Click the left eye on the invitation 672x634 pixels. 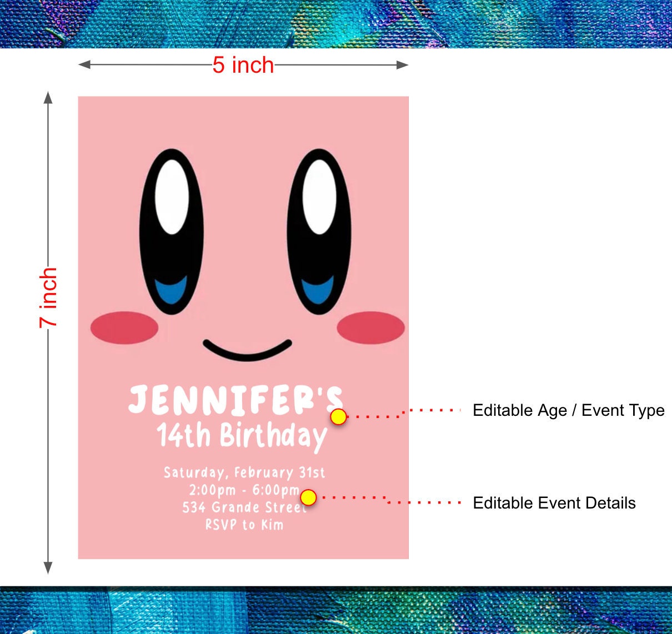click(172, 232)
